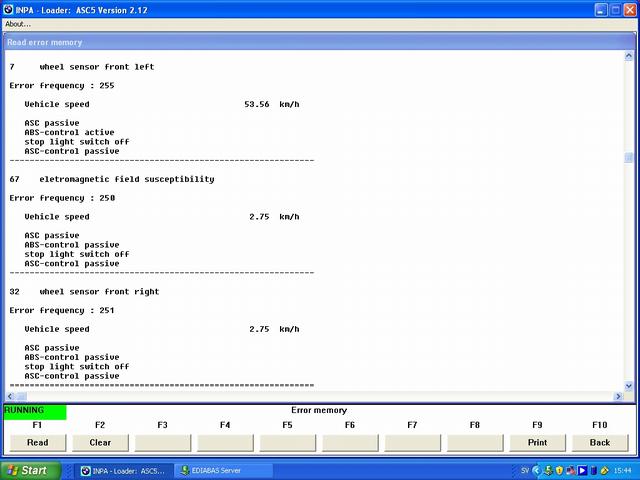640x480 pixels.
Task: Click the INPA icon in title bar
Action: point(9,8)
